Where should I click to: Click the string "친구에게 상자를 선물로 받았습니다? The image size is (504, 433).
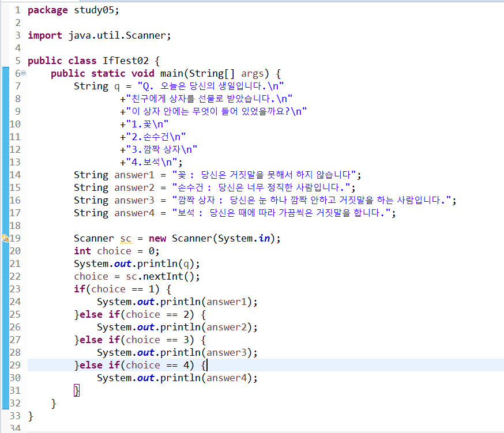tap(209, 99)
